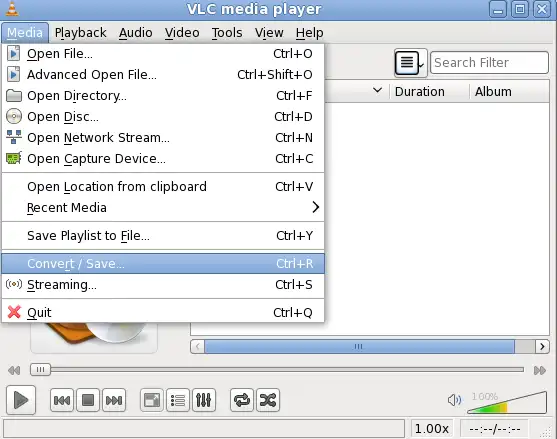Toggle shuffle random playback
Screen dimensions: 557x439
click(x=268, y=400)
